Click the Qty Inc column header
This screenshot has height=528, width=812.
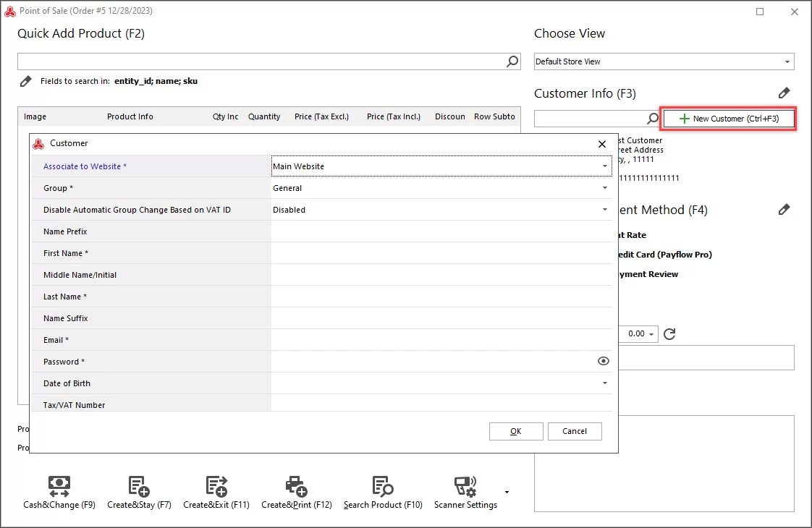225,116
